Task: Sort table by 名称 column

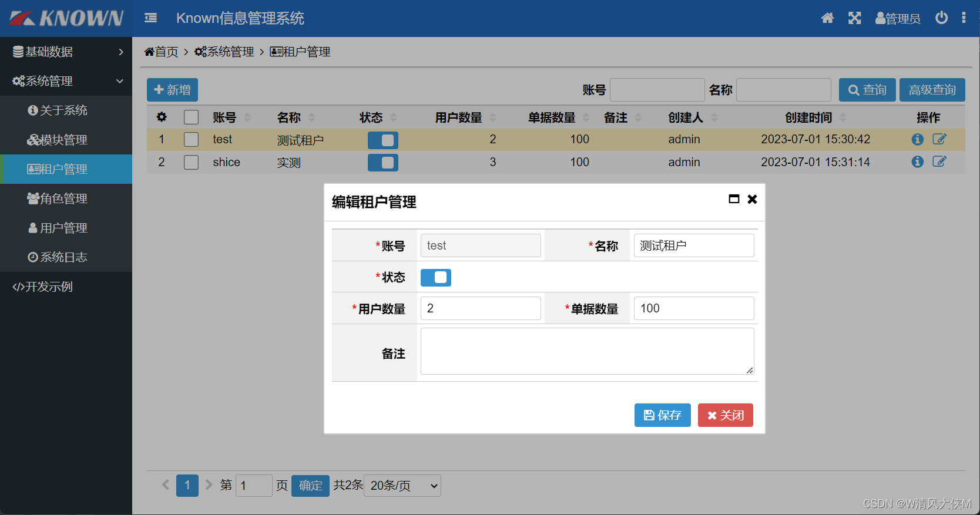Action: coord(311,117)
